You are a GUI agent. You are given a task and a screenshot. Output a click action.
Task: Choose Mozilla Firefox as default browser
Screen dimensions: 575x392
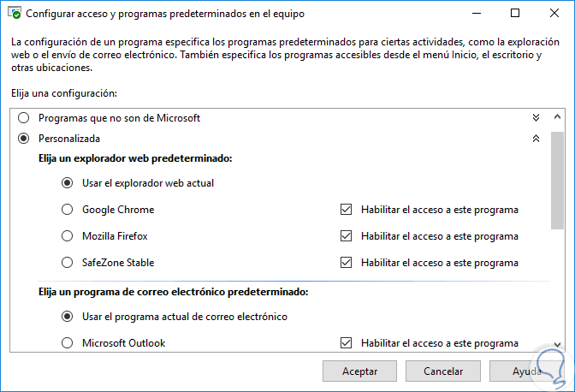[68, 236]
